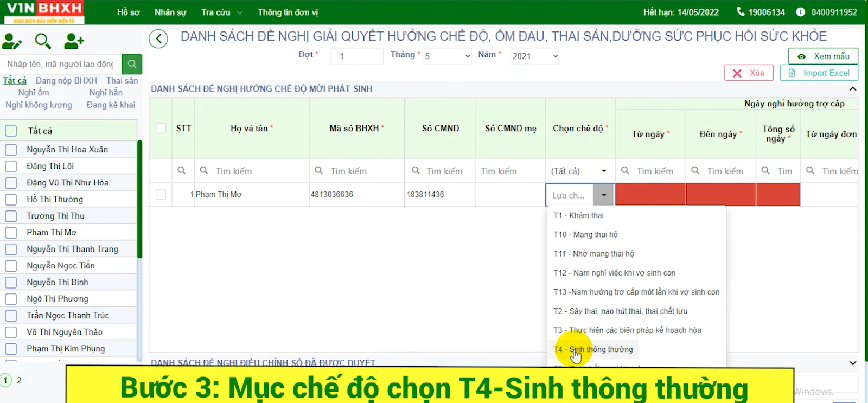Select T13 option in dropdown list
868x403 pixels.
tap(636, 292)
